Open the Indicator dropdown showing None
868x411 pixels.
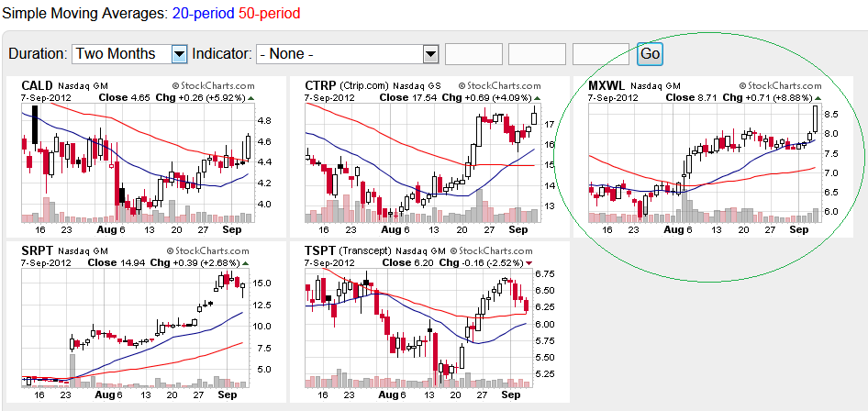[x=348, y=53]
